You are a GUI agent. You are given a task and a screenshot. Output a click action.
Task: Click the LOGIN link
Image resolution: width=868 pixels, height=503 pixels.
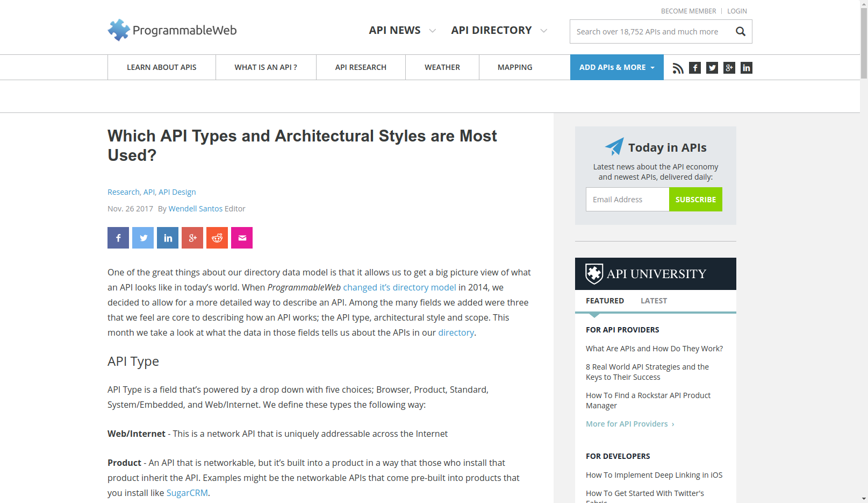pyautogui.click(x=737, y=11)
